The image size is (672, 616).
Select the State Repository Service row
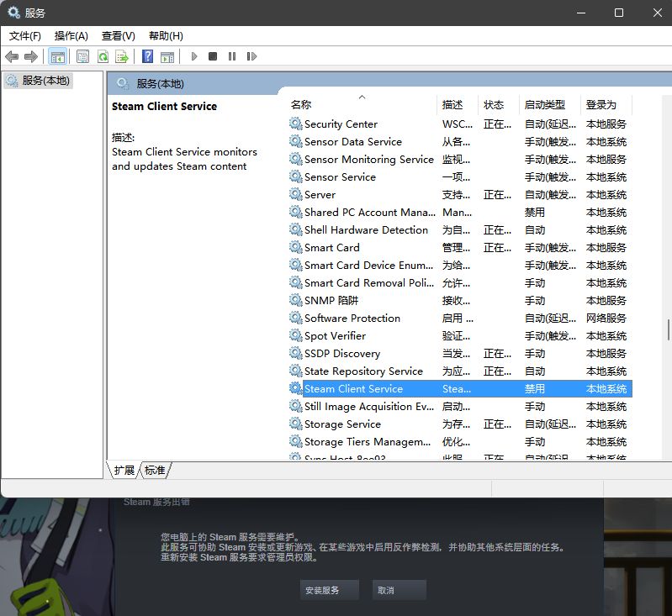coord(460,371)
